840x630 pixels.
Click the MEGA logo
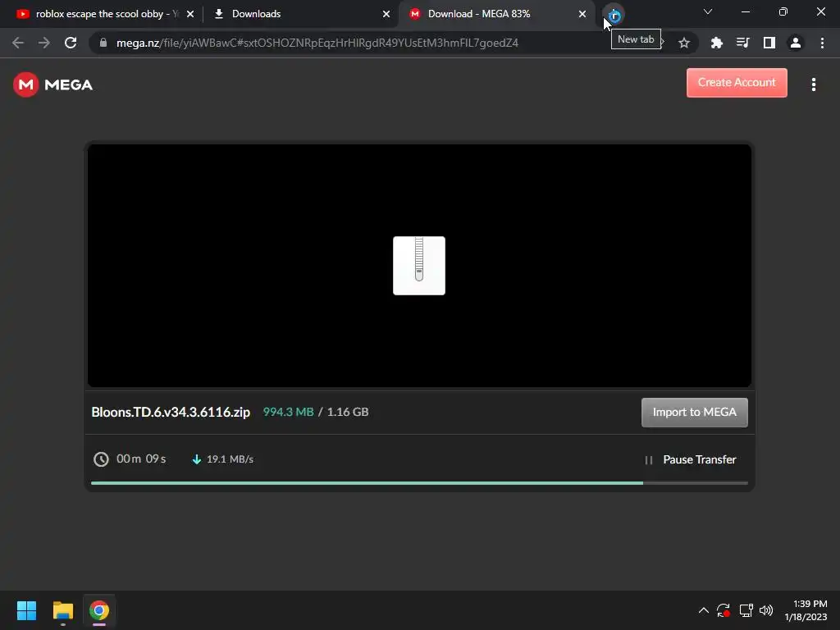click(x=52, y=84)
